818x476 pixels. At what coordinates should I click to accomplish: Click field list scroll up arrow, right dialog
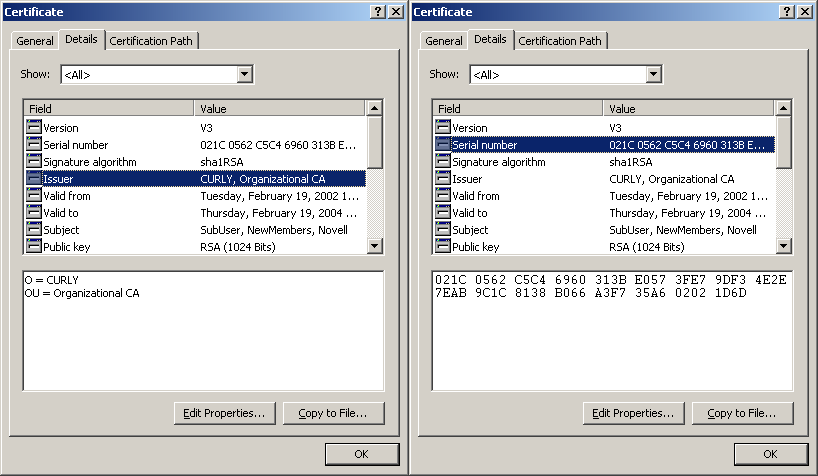[x=784, y=108]
